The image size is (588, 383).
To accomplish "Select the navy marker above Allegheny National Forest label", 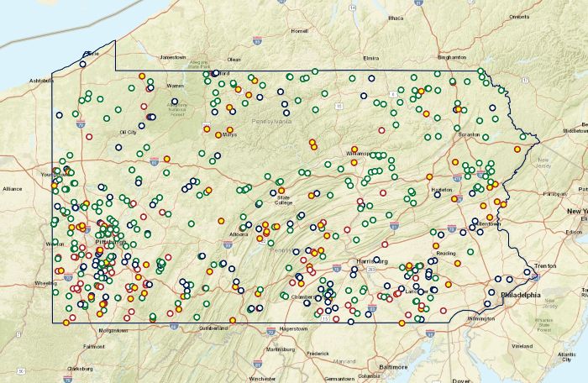I will click(x=175, y=102).
